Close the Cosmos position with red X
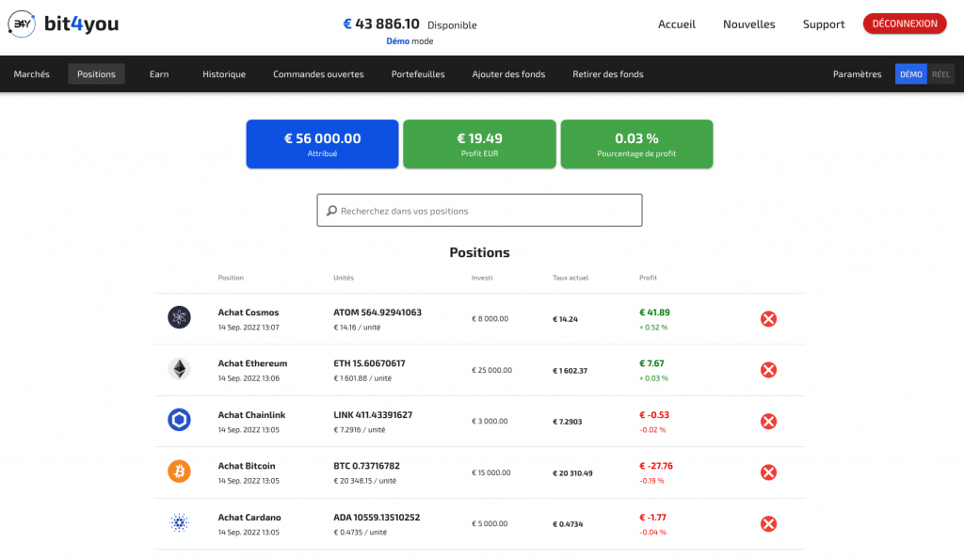Viewport: 964px width, 560px height. click(x=768, y=319)
